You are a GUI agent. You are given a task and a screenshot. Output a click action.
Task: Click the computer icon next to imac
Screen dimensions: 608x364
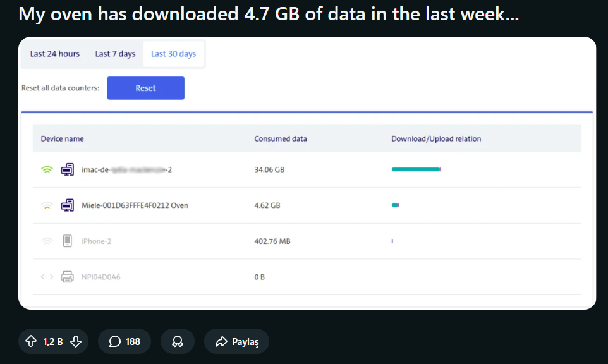tap(67, 169)
